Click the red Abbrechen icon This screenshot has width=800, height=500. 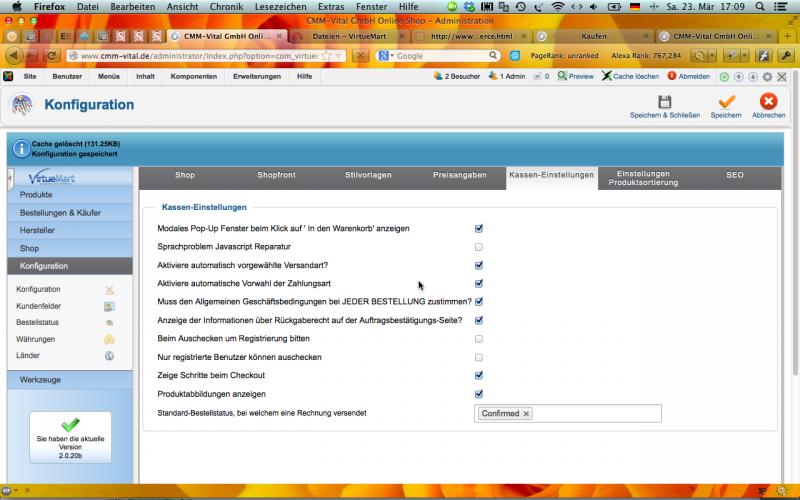click(768, 101)
